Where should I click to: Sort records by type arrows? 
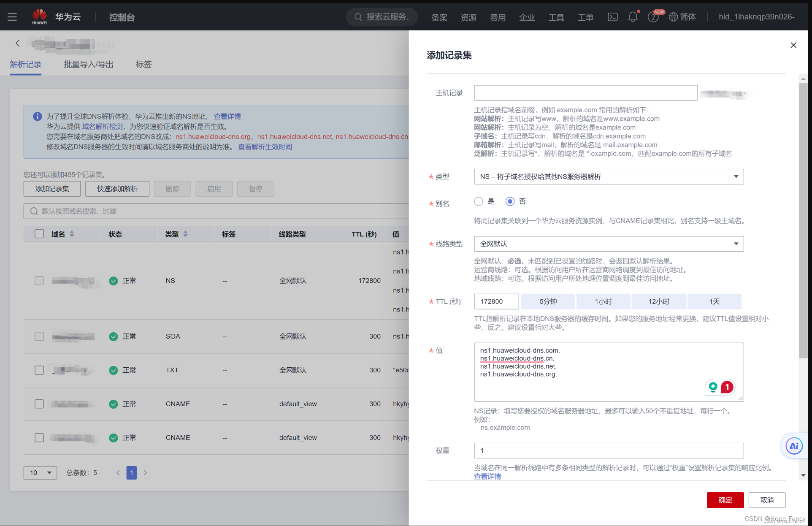[185, 234]
